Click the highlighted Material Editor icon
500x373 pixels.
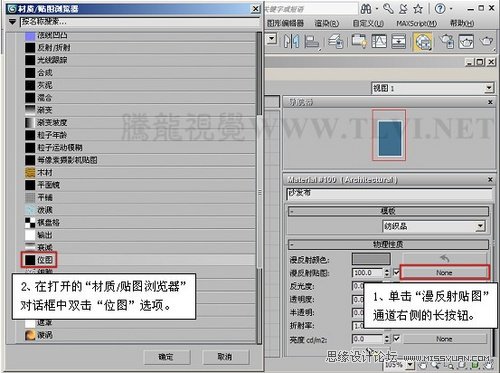pyautogui.click(x=423, y=42)
